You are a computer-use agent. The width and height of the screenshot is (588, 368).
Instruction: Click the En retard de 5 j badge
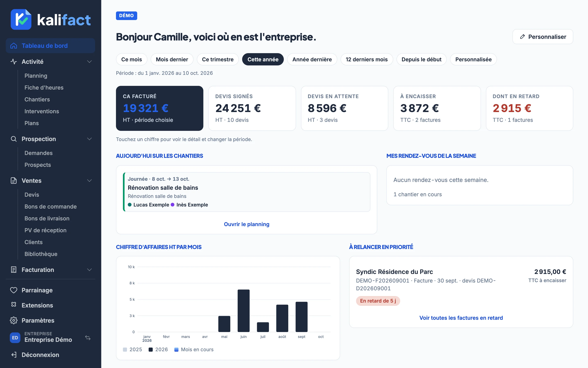click(x=378, y=301)
